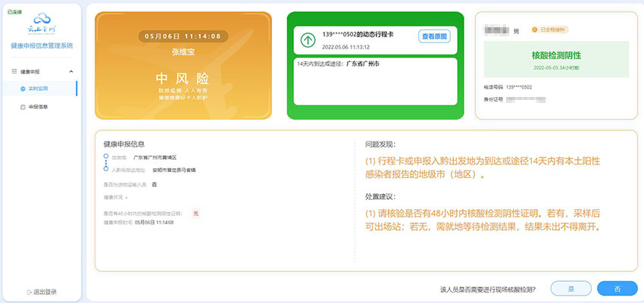Viewport: 644px width, 303px height.
Task: Click the 出发地 route circle marker
Action: tap(106, 157)
